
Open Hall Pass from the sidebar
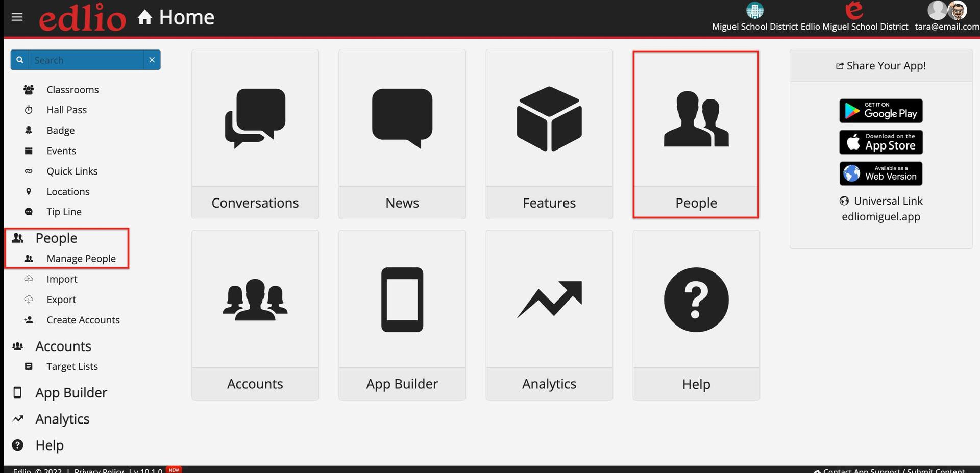point(66,110)
